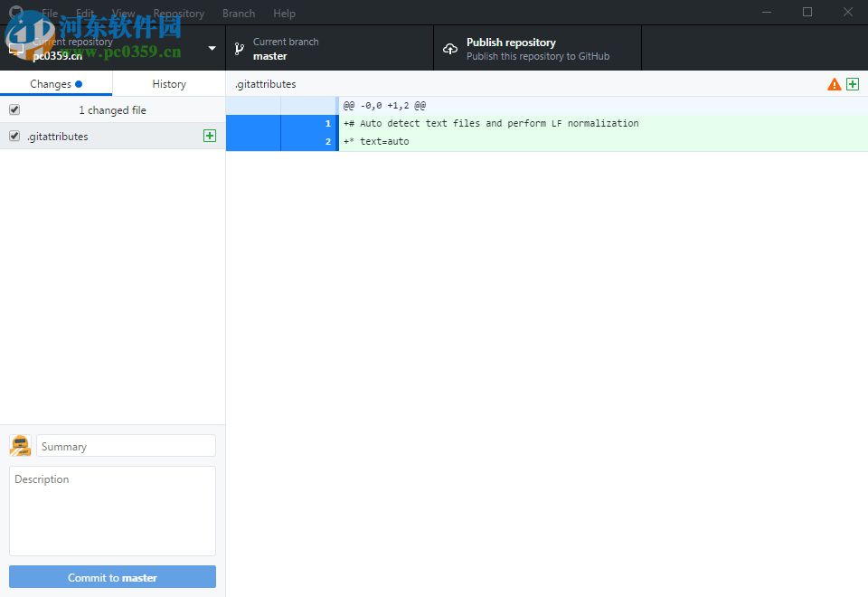
Task: Open the lint warning triangle in diff toolbar
Action: (833, 83)
